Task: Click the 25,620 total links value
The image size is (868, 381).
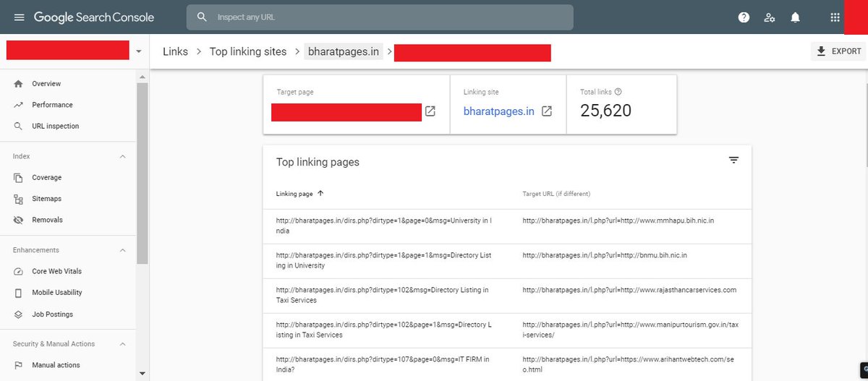Action: coord(606,111)
